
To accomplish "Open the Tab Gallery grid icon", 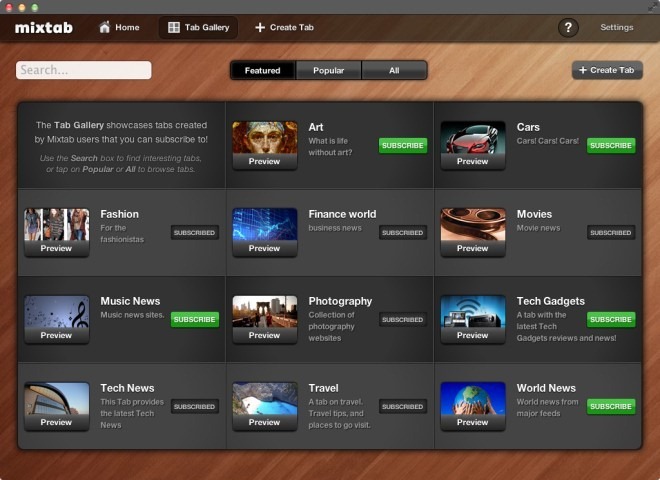I will (174, 27).
